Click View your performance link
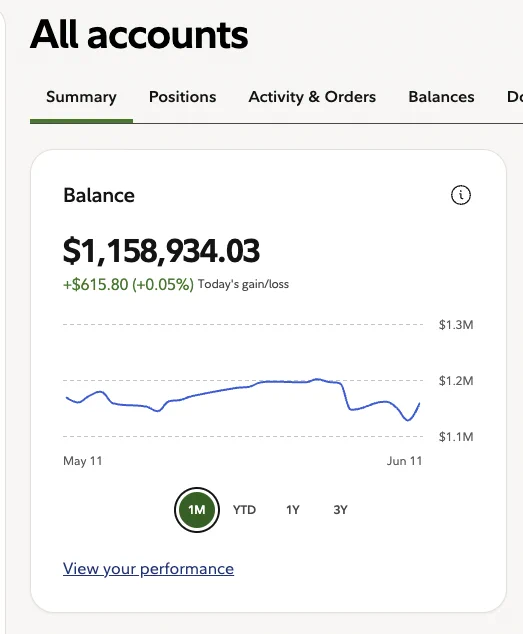The height and width of the screenshot is (634, 523). click(x=148, y=568)
